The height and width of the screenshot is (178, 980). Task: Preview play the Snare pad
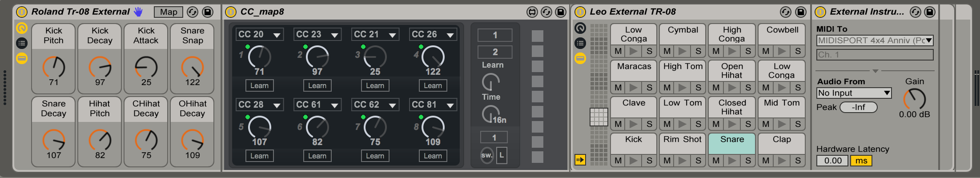pyautogui.click(x=732, y=161)
